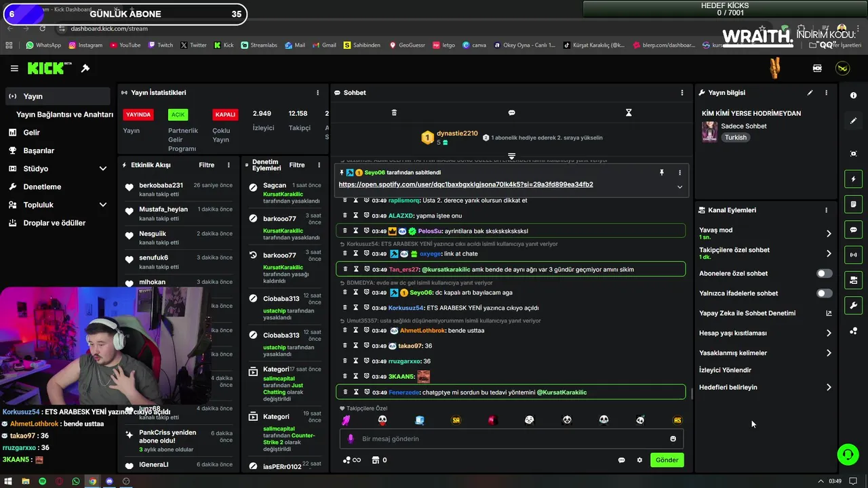The width and height of the screenshot is (868, 488).
Task: Click the KAPALI status badge
Action: pyautogui.click(x=225, y=115)
